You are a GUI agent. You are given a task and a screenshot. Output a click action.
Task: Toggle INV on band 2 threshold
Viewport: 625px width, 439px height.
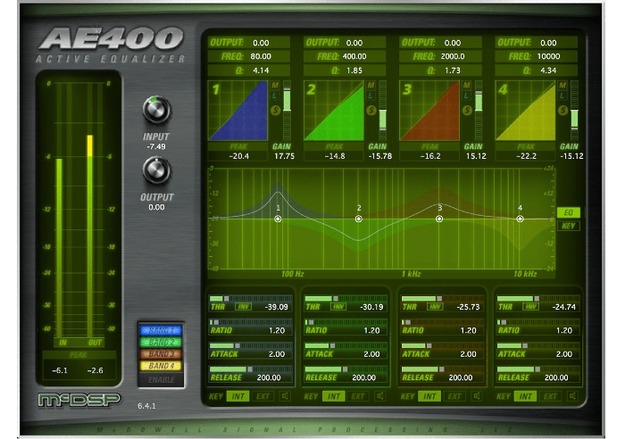[x=338, y=307]
